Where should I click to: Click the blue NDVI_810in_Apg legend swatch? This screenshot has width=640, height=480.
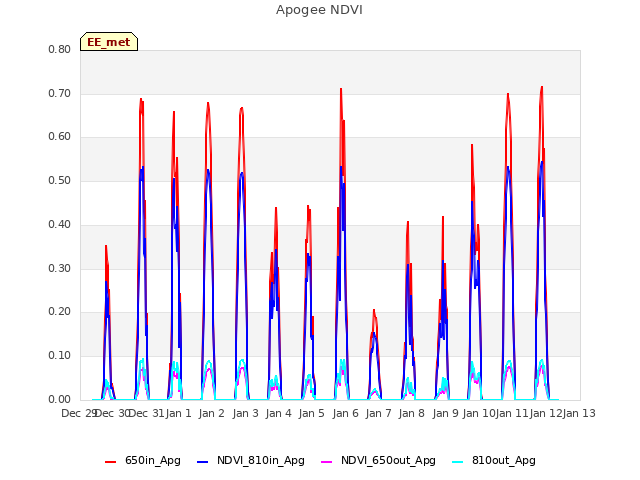202,462
